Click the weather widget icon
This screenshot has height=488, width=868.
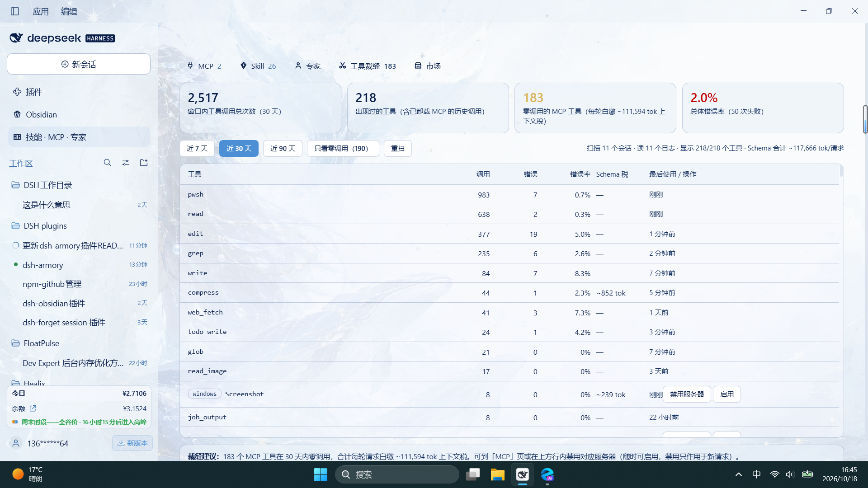pyautogui.click(x=18, y=474)
